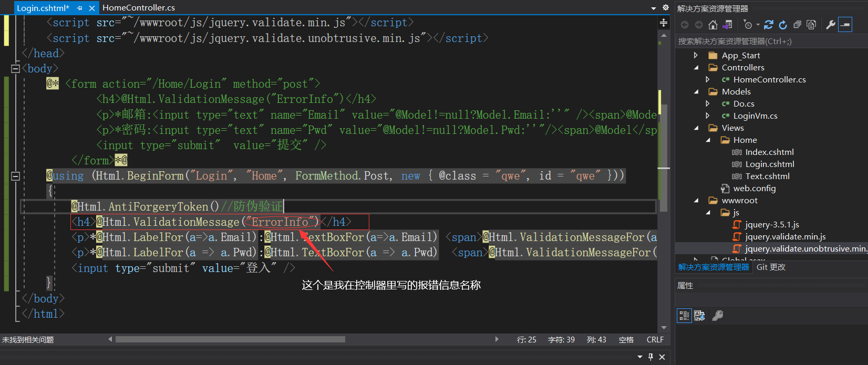Collapse the using BeginForm code block
Viewport: 868px width, 365px height.
[x=15, y=176]
